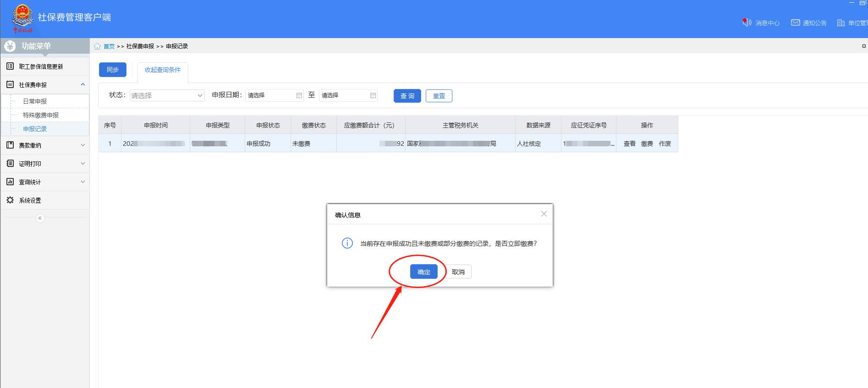Click the 费款缴纳 sidebar icon
The image size is (868, 388).
[x=10, y=145]
